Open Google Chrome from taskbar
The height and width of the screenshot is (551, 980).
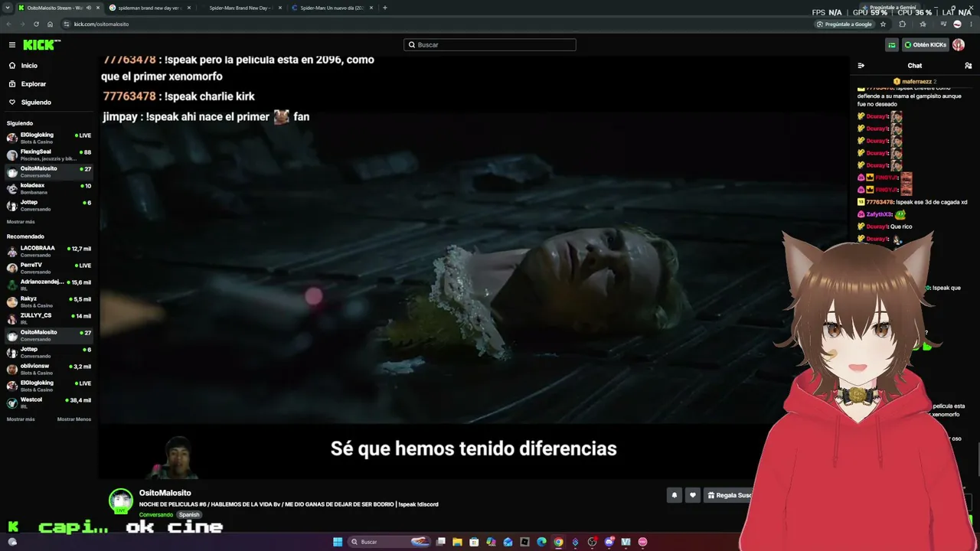click(x=558, y=542)
